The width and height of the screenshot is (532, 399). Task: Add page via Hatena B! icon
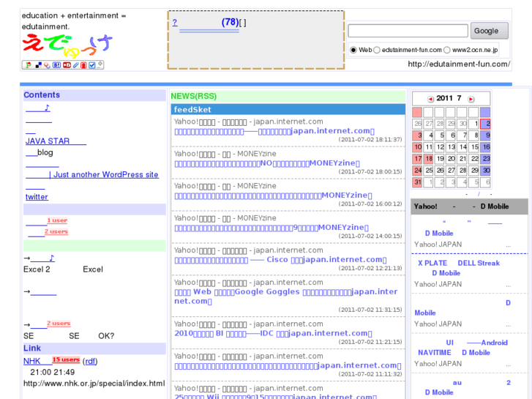tap(56, 65)
